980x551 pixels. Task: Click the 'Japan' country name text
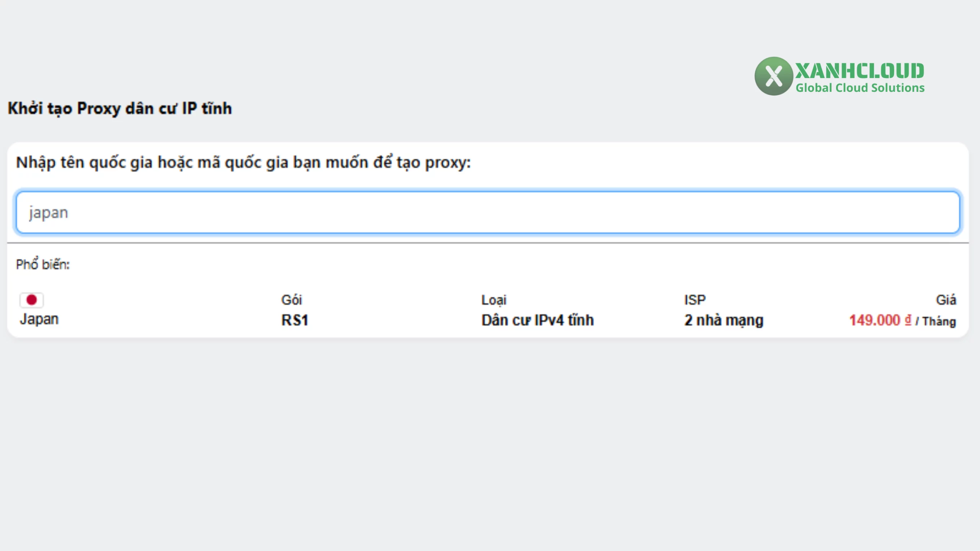click(39, 319)
